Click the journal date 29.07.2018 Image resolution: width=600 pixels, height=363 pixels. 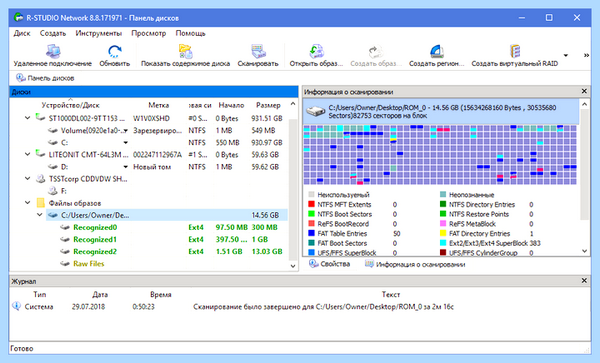pos(88,306)
